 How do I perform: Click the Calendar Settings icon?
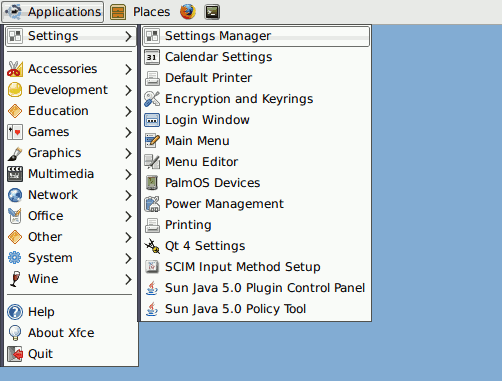coord(152,57)
